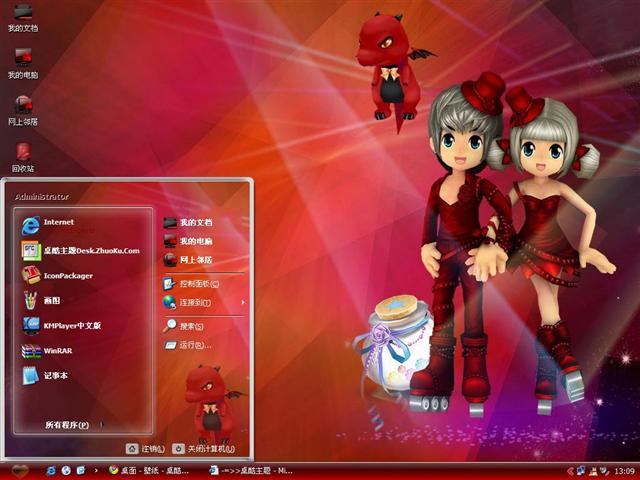Image resolution: width=640 pixels, height=480 pixels.
Task: Click the show desktop quick launch icon
Action: click(81, 471)
